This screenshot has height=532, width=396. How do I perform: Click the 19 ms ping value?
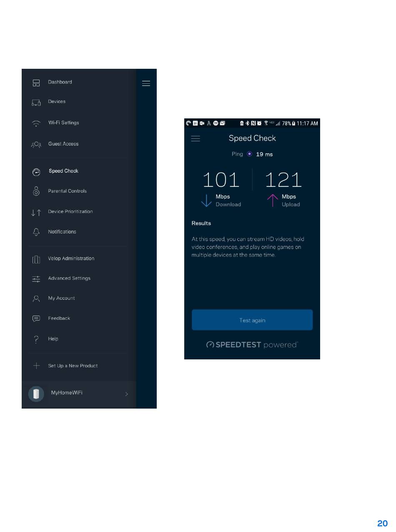(264, 154)
